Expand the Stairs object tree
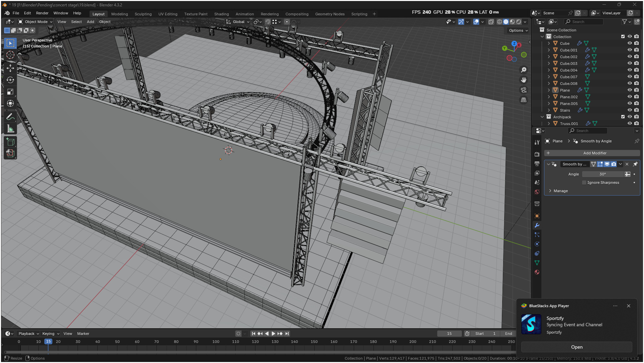The image size is (644, 363). coord(549,110)
